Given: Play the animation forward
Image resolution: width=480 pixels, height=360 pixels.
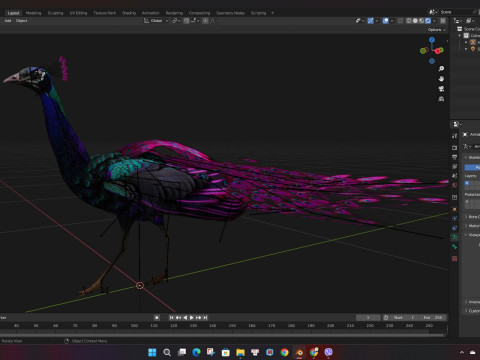Looking at the screenshot, I should click(192, 318).
